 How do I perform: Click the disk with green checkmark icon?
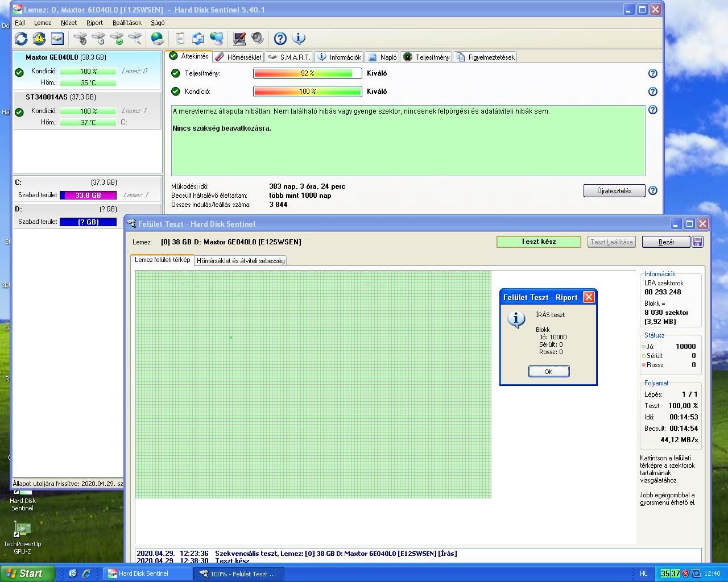tap(117, 39)
